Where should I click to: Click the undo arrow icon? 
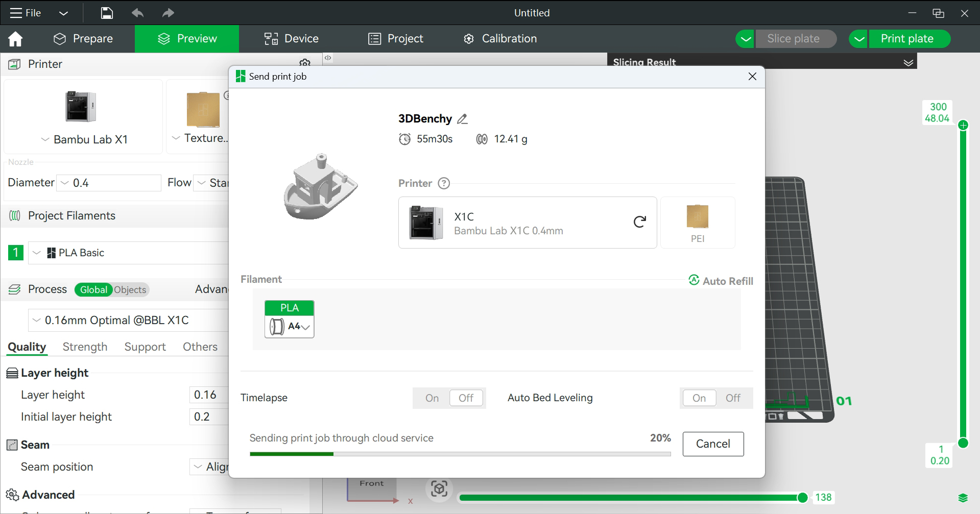coord(137,13)
